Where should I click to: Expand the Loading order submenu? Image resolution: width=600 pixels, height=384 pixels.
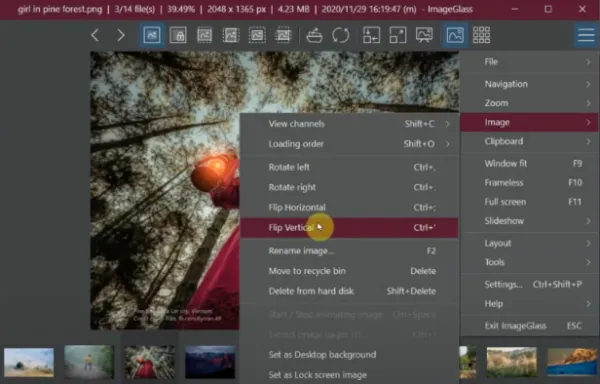[x=349, y=144]
